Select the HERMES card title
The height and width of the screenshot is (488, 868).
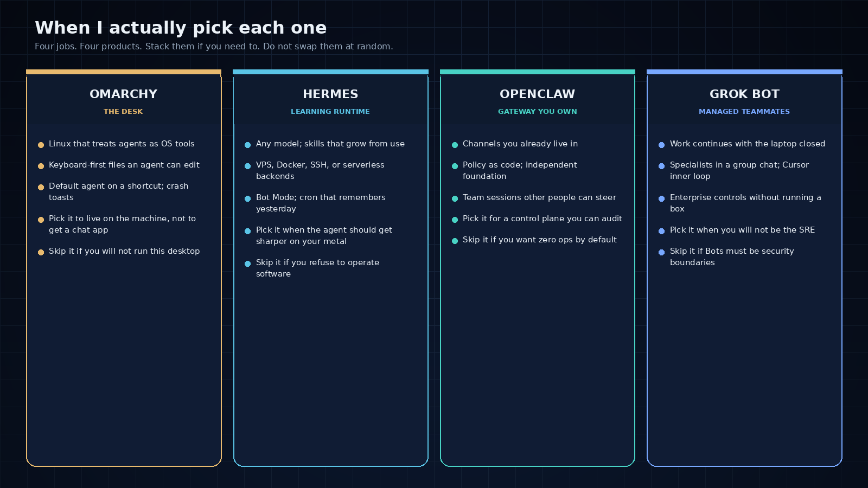(330, 94)
